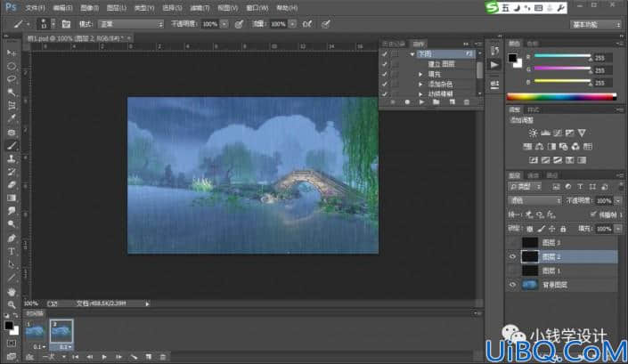Click foreground color swatch in toolbox

[x=9, y=326]
